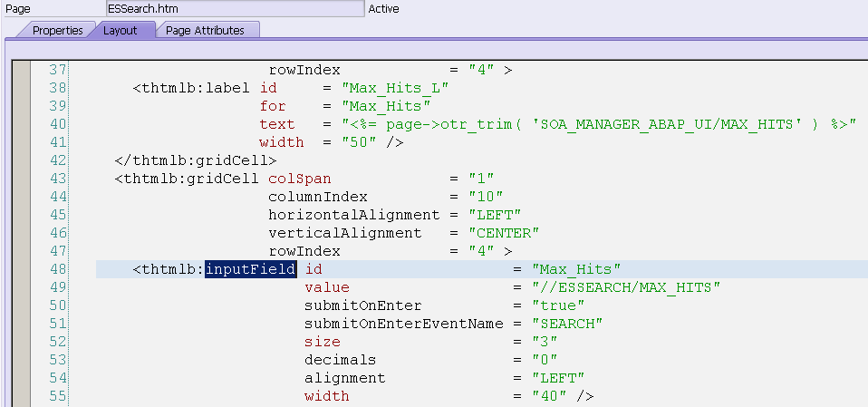Open the Page Attributes tab
The width and height of the screenshot is (868, 407).
(206, 31)
